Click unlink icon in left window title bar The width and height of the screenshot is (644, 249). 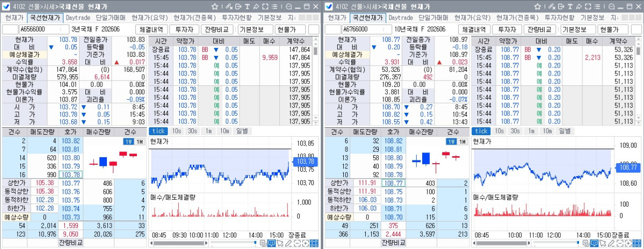(229, 6)
